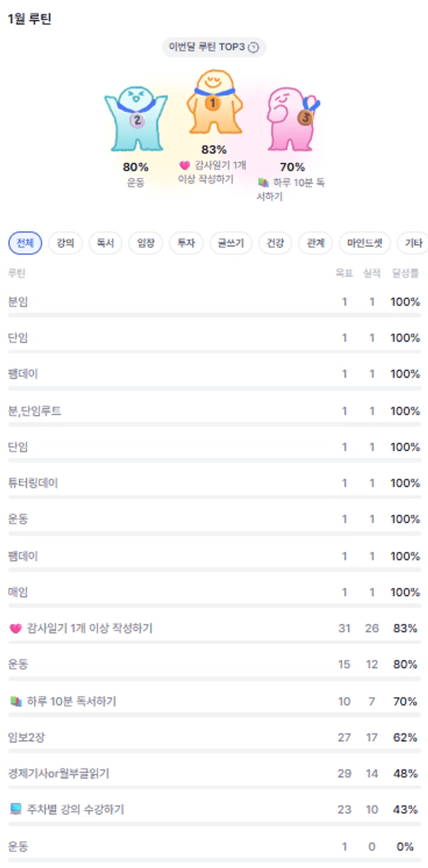
Task: Show 임장 category routines
Action: coord(145,243)
